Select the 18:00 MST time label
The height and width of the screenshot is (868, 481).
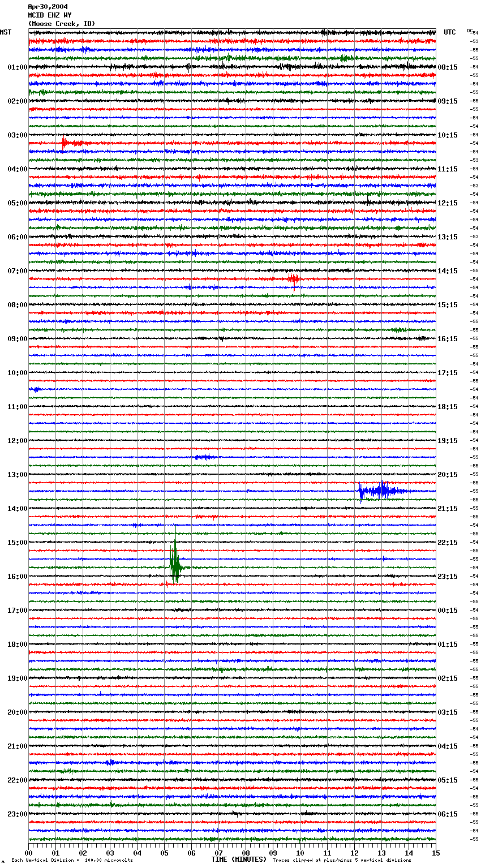(x=18, y=644)
